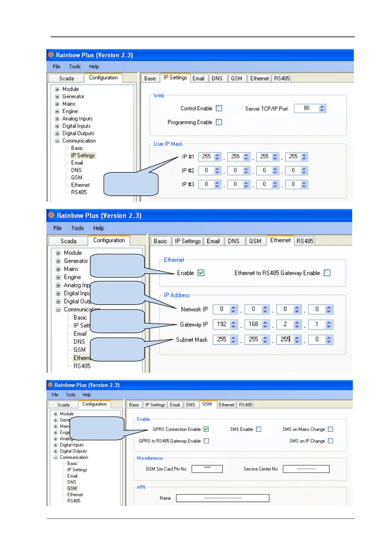Open File menu in IP Settings window

click(x=57, y=66)
